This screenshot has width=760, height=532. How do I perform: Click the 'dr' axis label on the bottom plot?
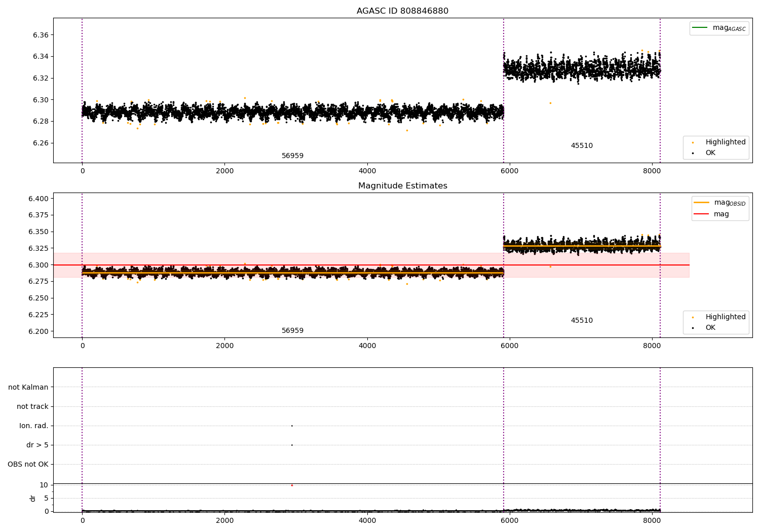[33, 498]
